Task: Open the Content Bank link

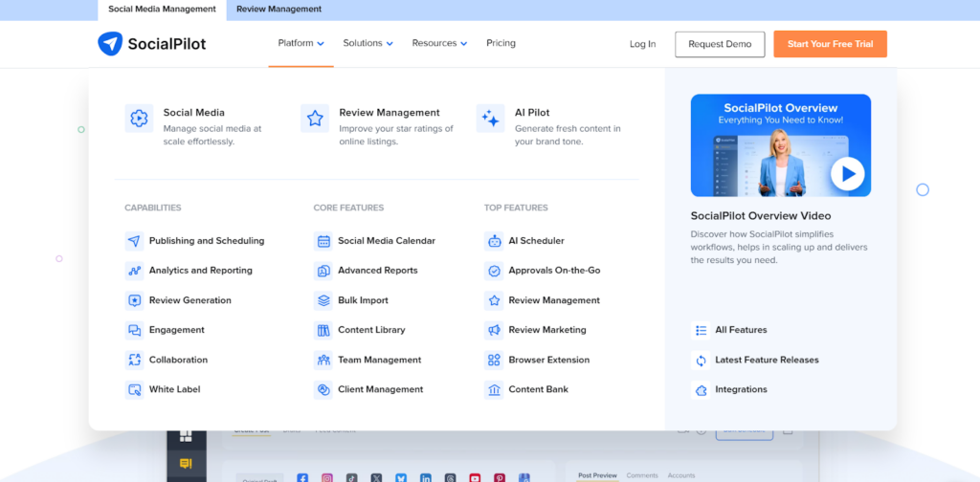Action: pyautogui.click(x=538, y=389)
